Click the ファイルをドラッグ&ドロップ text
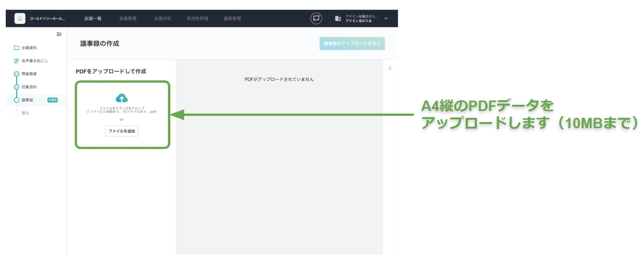Screen dimensions: 644x261 (x=122, y=108)
